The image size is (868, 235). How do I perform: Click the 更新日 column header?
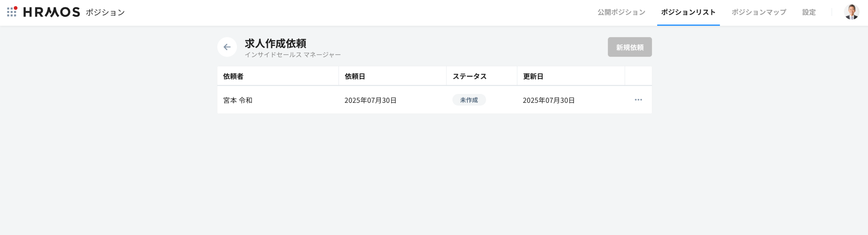click(x=533, y=76)
